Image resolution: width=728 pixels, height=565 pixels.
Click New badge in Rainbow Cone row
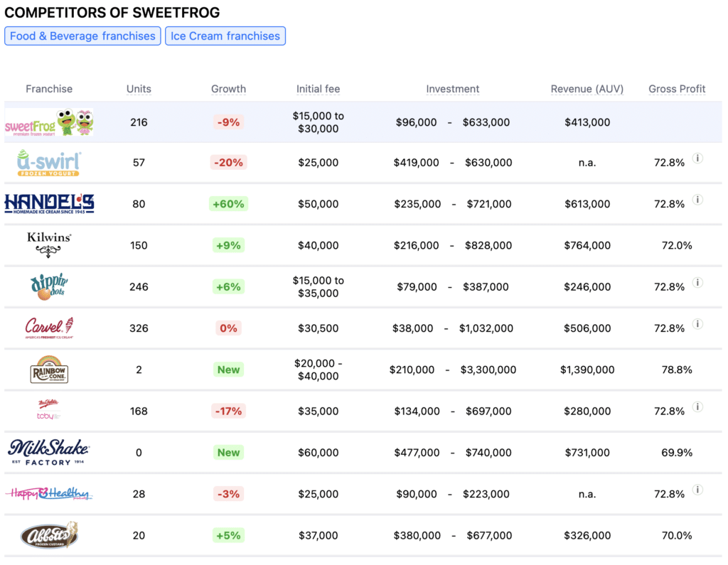tap(228, 370)
